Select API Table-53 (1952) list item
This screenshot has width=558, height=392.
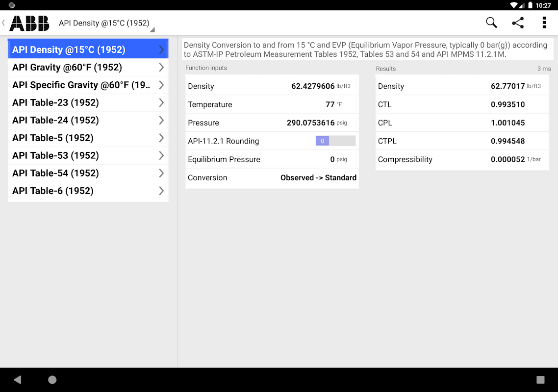pyautogui.click(x=88, y=156)
